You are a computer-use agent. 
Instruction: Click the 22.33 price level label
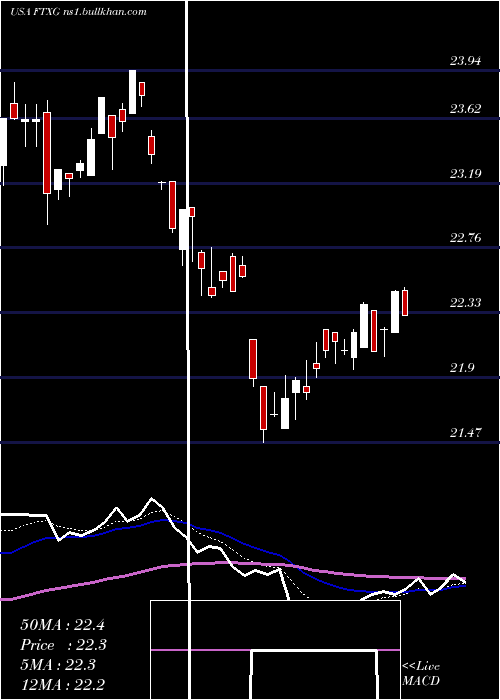pyautogui.click(x=465, y=303)
